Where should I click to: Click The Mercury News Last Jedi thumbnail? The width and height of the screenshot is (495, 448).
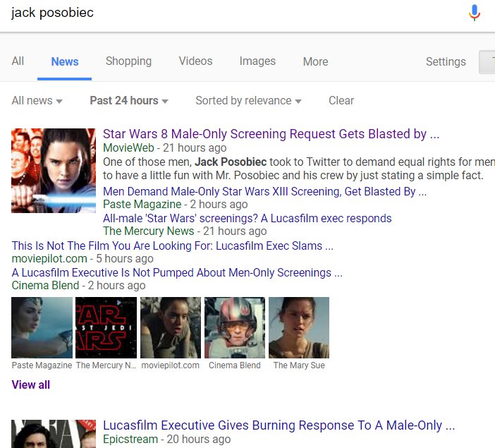pyautogui.click(x=106, y=327)
